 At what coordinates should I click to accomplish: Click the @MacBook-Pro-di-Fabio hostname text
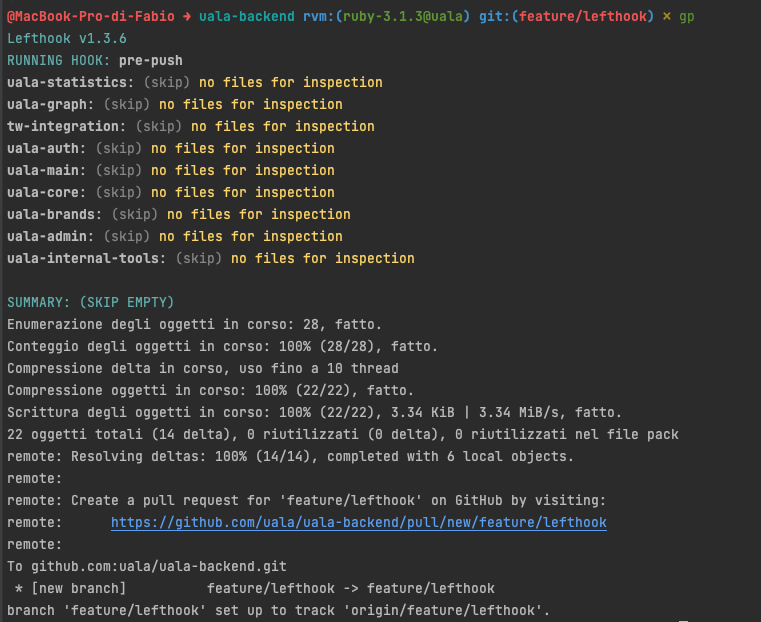tap(91, 16)
